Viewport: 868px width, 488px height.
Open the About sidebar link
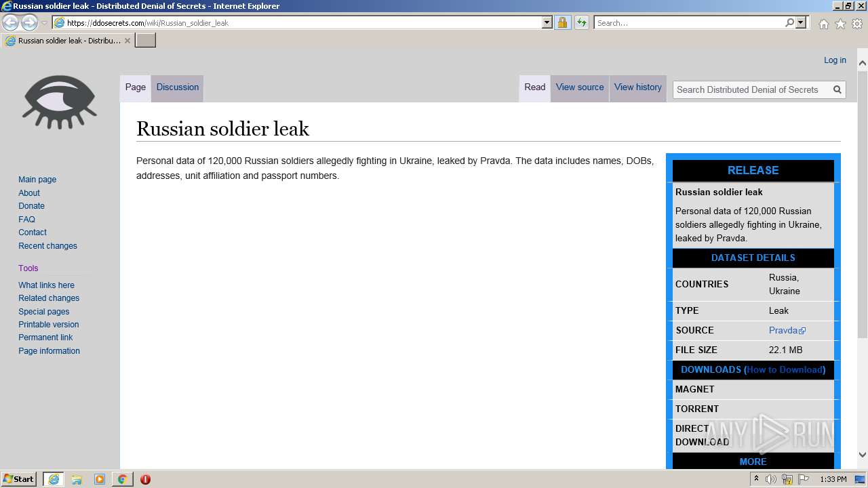(x=29, y=193)
